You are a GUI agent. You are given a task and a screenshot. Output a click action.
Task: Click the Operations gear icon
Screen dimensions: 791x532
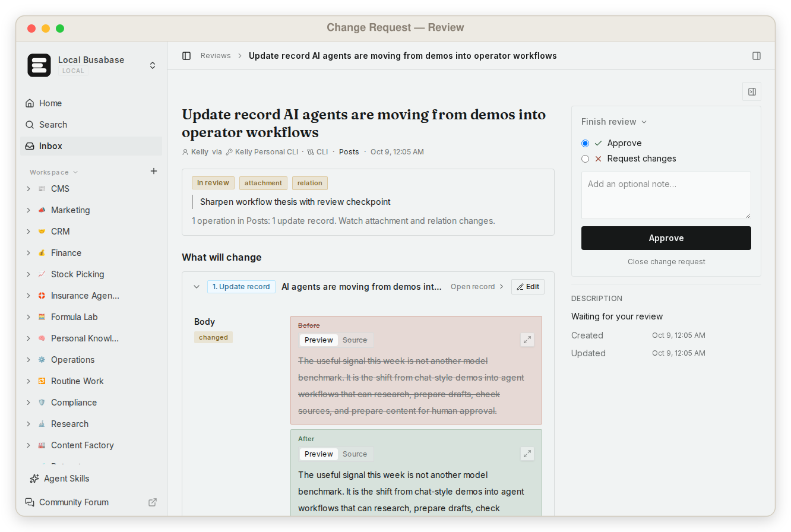point(42,360)
